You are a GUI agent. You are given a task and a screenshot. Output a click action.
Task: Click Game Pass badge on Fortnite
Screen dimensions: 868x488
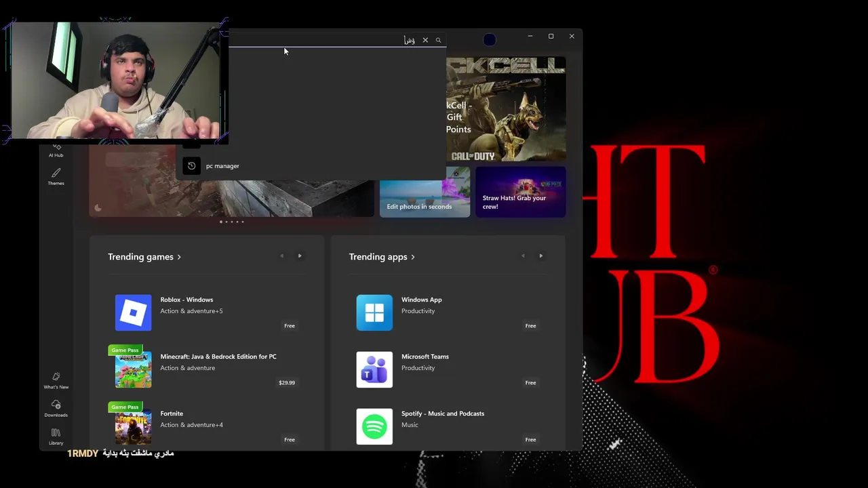pos(125,407)
